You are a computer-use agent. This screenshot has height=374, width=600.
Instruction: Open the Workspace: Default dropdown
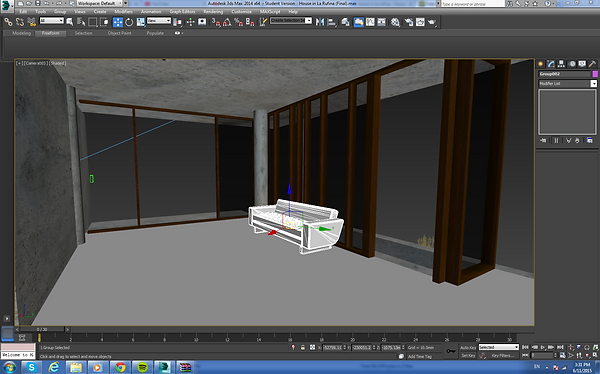(x=102, y=3)
